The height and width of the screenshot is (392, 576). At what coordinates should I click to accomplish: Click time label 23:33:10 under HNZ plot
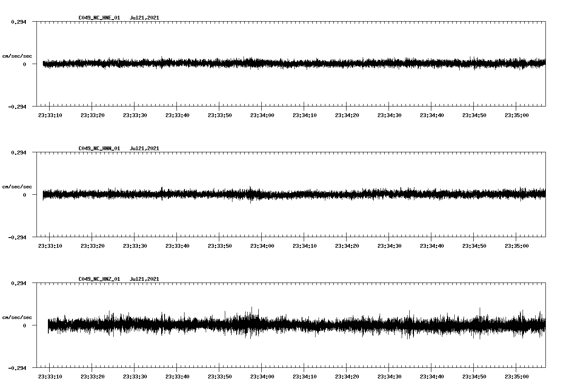point(50,376)
